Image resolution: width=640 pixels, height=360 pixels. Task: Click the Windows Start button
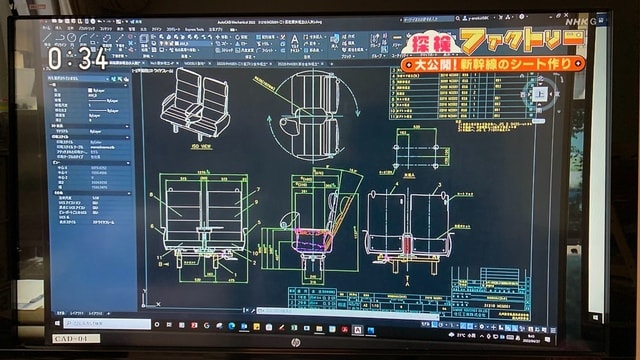point(57,323)
